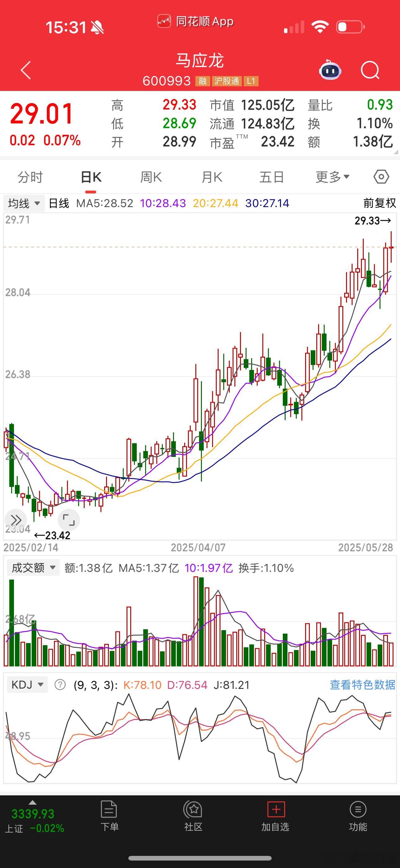Tap the fullscreen landscape chart icon
Screen dimensions: 400x868
pyautogui.click(x=69, y=520)
